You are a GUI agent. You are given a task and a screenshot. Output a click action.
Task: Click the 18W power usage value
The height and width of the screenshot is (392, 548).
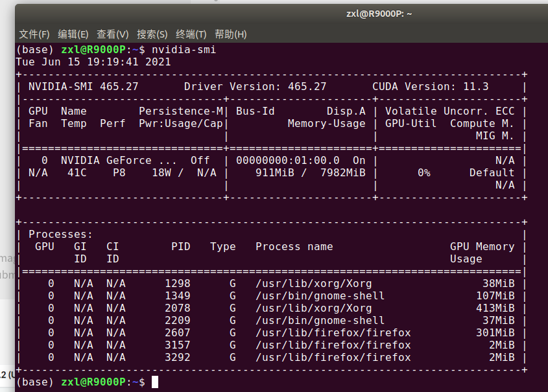(x=161, y=172)
